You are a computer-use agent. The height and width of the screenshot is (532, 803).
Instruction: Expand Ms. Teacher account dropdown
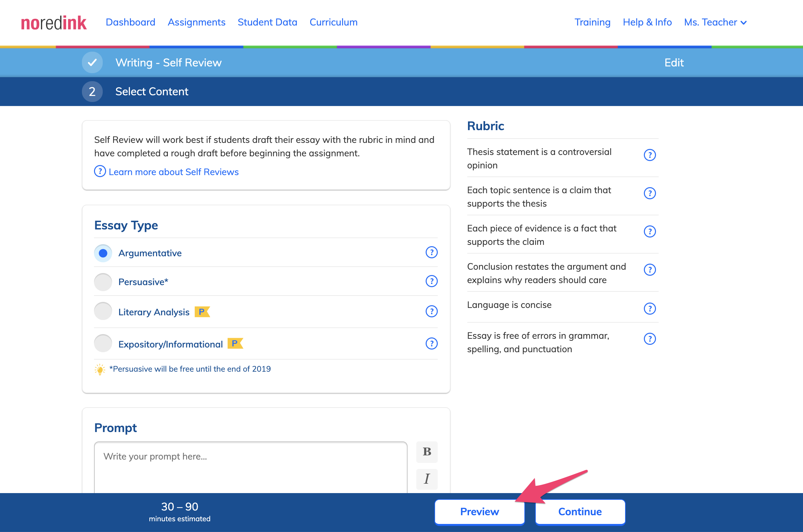pos(715,22)
